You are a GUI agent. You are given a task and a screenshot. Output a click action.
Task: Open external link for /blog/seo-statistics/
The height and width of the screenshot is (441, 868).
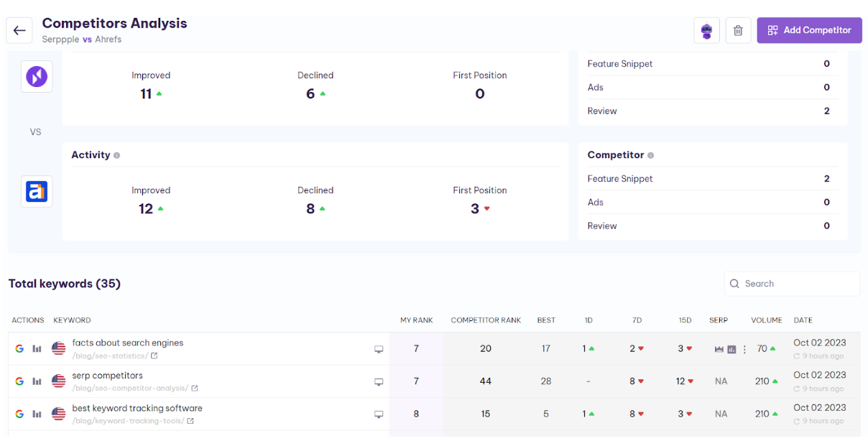click(154, 356)
